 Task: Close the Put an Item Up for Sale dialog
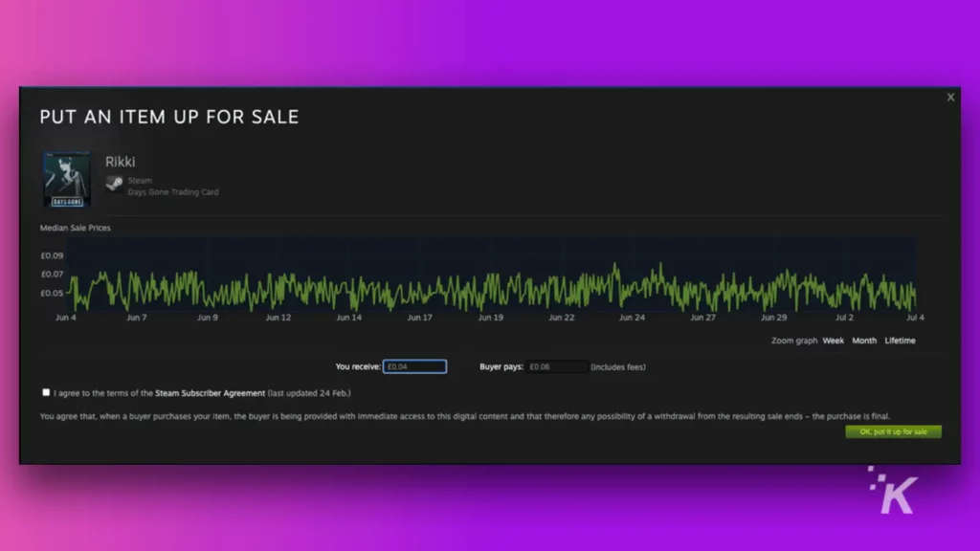[950, 98]
